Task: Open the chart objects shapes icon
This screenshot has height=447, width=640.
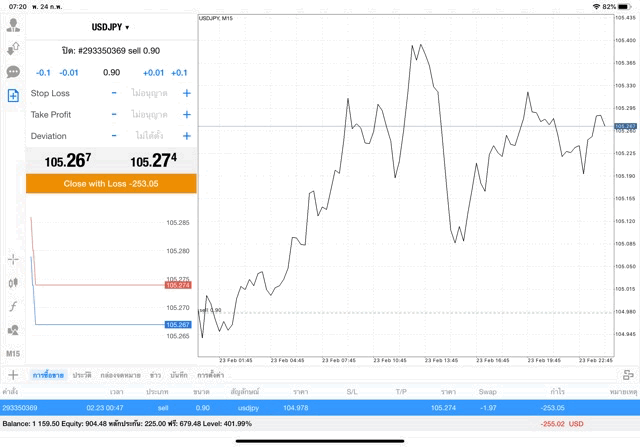Action: coord(13,330)
